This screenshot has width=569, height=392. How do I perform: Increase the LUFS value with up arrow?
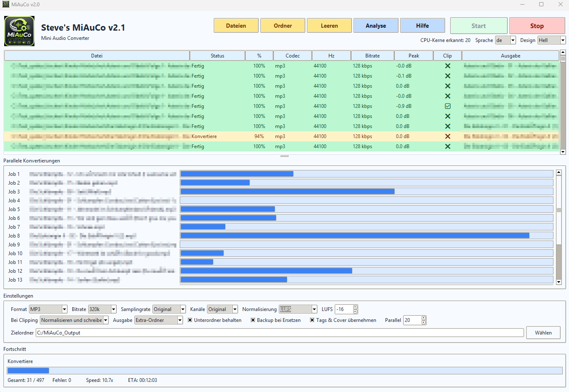click(355, 307)
